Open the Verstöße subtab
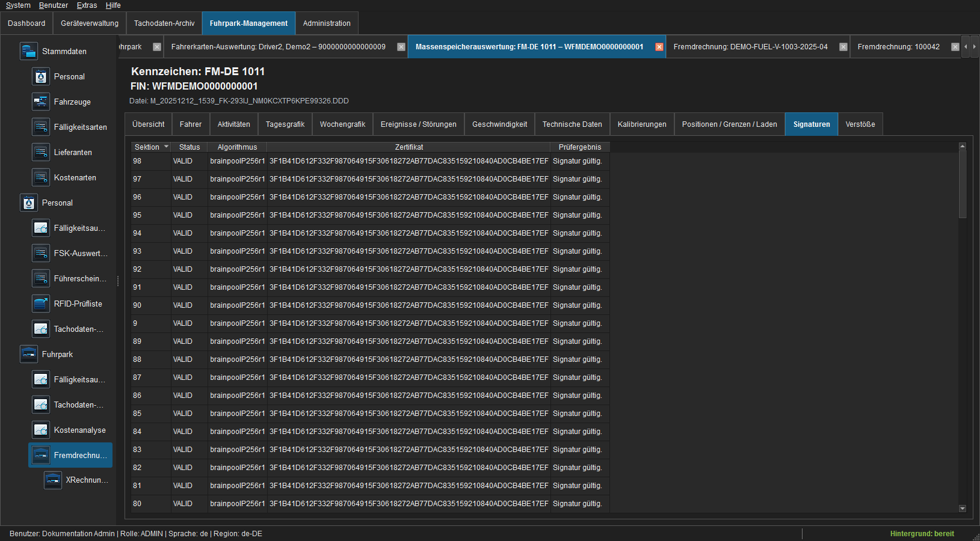The width and height of the screenshot is (980, 541). (860, 124)
